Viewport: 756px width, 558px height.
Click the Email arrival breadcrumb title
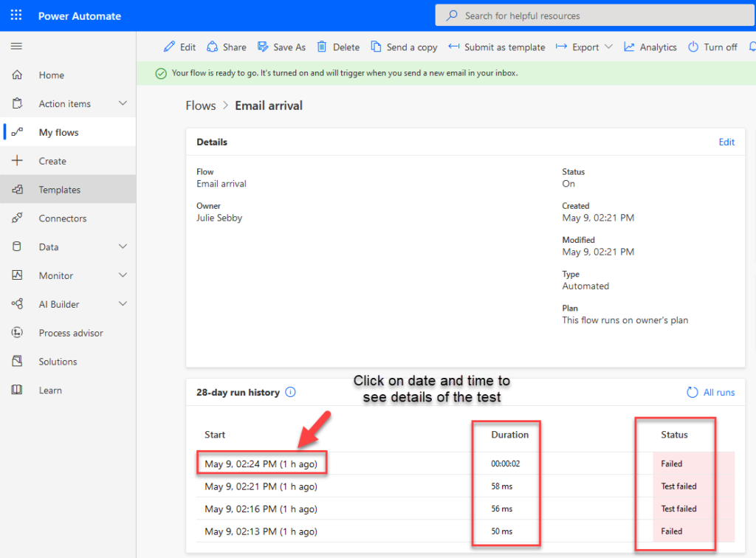click(x=269, y=106)
